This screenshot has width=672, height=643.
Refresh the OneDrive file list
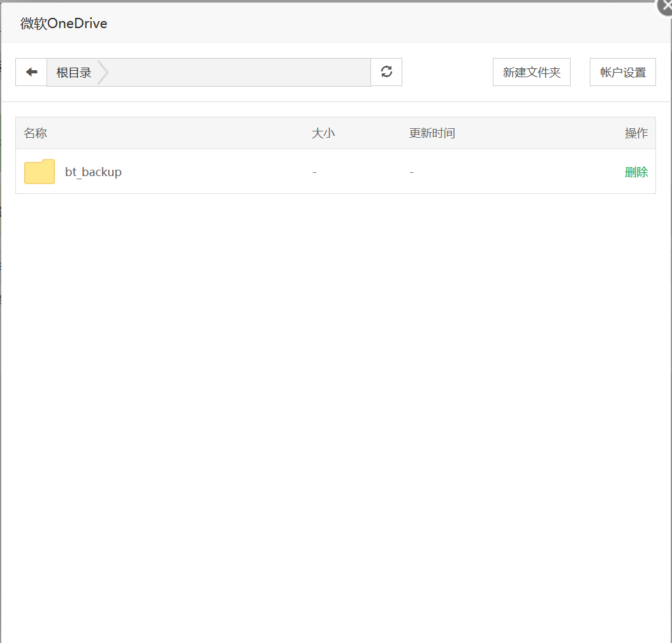(x=386, y=72)
